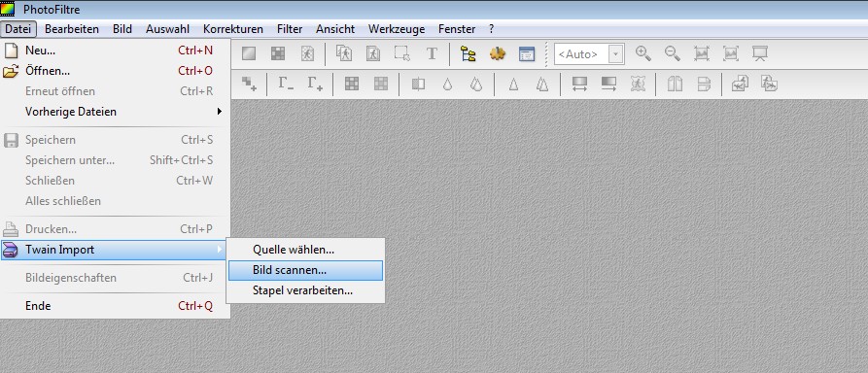868x373 pixels.
Task: Choose Öffnen... from the Datei menu
Action: 115,71
